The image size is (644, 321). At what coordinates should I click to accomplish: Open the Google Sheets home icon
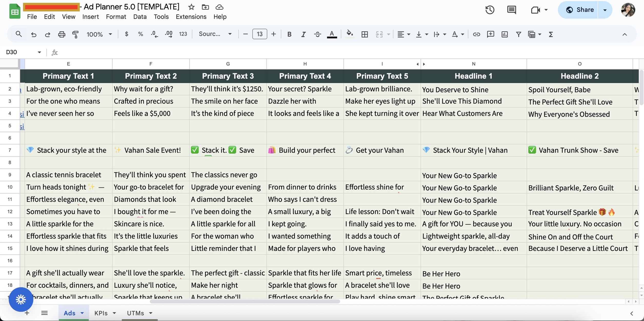[x=15, y=12]
